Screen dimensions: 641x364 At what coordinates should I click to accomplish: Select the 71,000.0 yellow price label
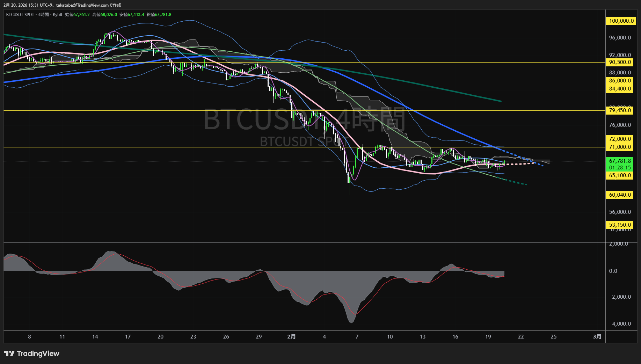620,147
